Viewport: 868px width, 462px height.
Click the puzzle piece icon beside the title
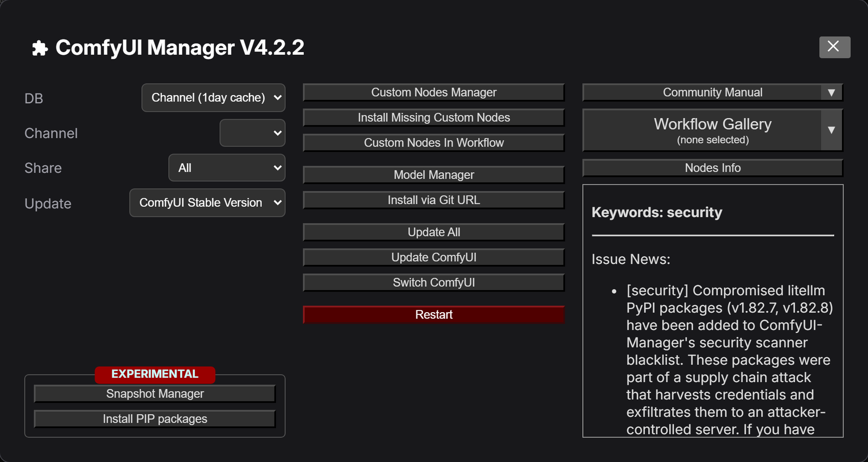40,48
